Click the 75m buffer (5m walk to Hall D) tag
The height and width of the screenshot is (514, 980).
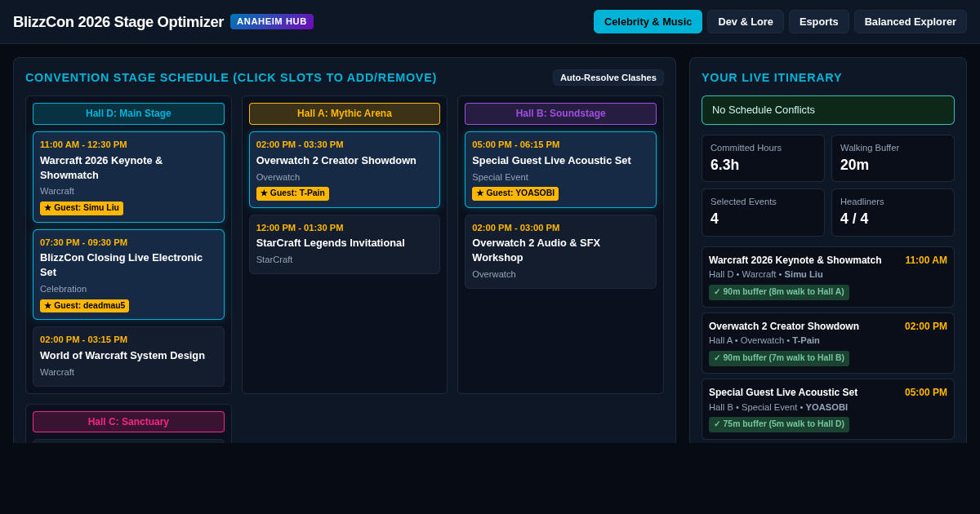(x=779, y=424)
